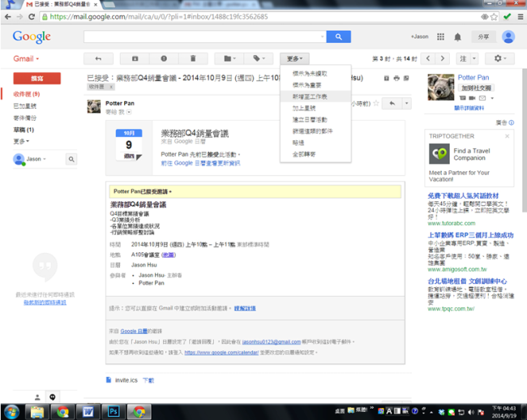The height and width of the screenshot is (420, 527).
Task: Choose 加上星號 menu item
Action: click(x=315, y=108)
